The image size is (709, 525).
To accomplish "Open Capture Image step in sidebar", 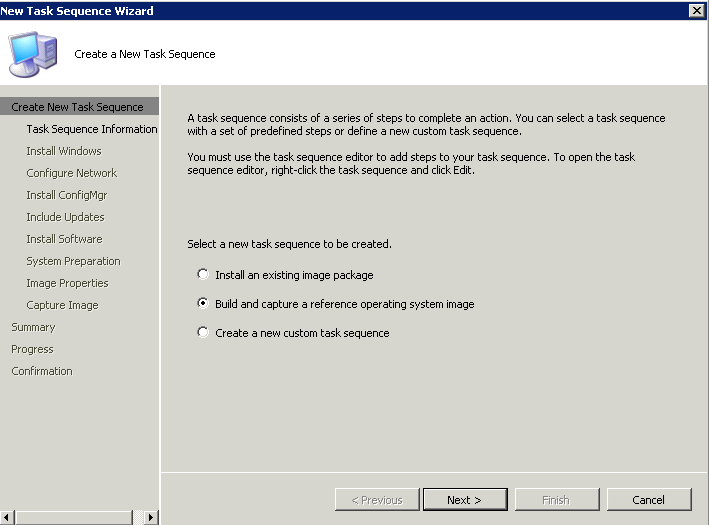I will 62,305.
